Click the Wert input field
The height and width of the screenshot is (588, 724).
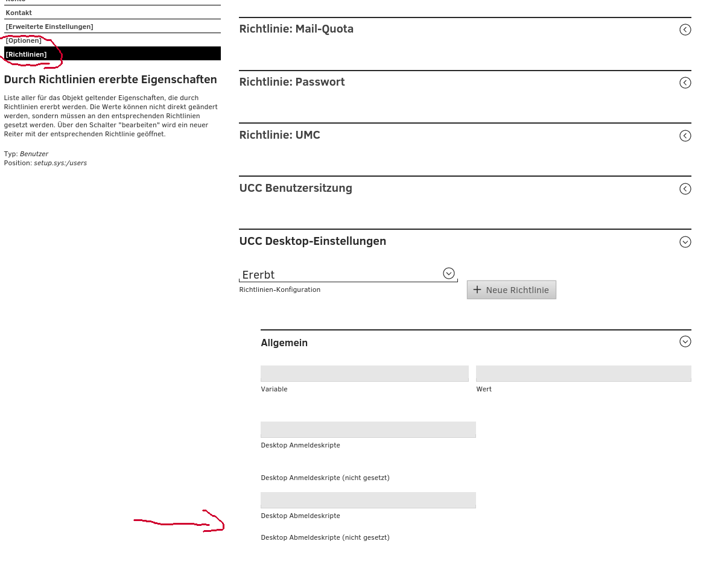click(x=583, y=374)
